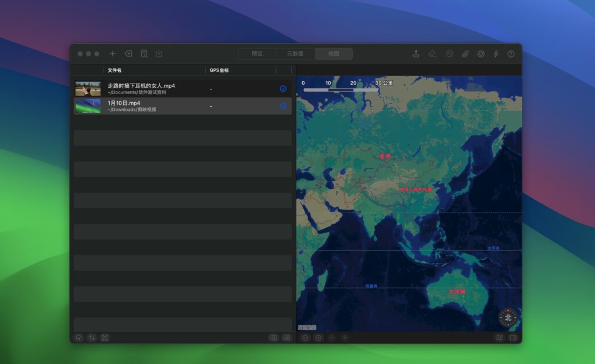The width and height of the screenshot is (595, 364).
Task: Toggle selection checkmark on 1月10日.mp4
Action: tap(283, 106)
